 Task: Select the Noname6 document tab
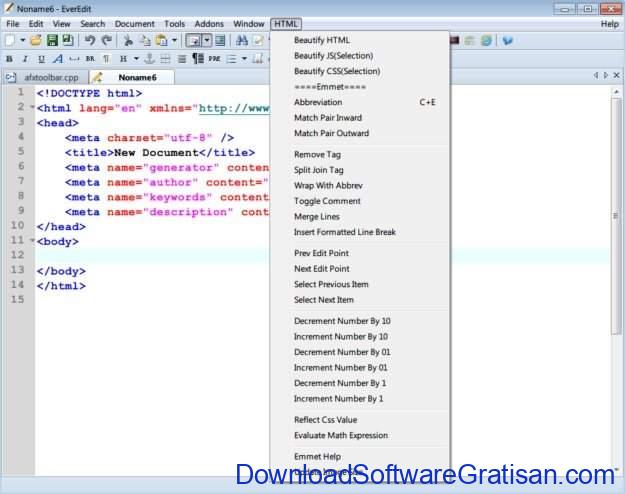[132, 77]
